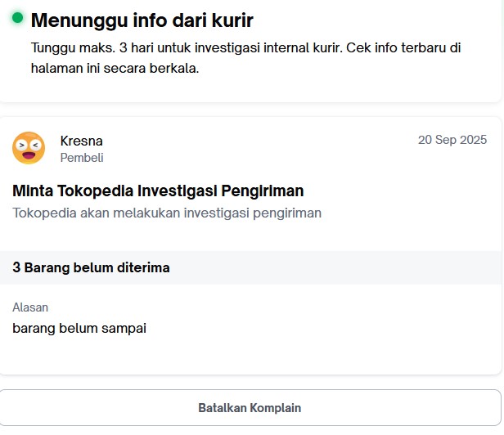Click the 20 Sep 2025 date
This screenshot has height=435, width=504.
452,140
